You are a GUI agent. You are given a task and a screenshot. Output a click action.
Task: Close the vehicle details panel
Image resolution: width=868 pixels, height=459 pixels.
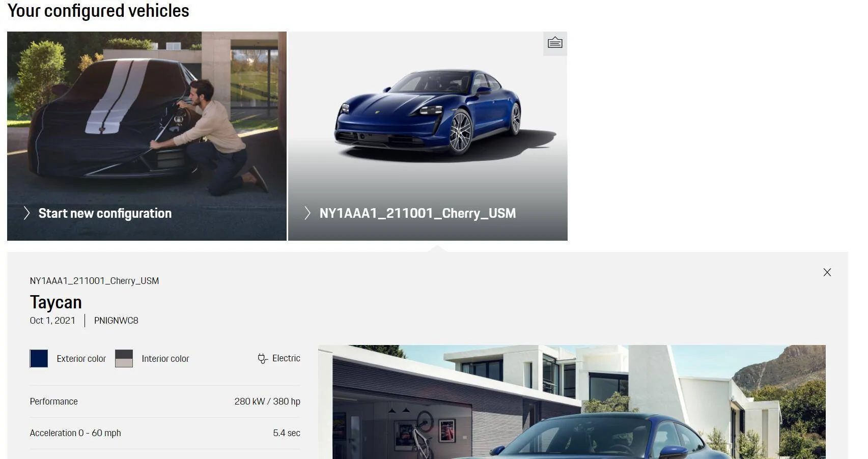827,272
